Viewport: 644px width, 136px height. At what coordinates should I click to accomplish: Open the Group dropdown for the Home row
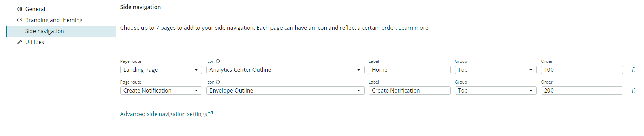(496, 70)
